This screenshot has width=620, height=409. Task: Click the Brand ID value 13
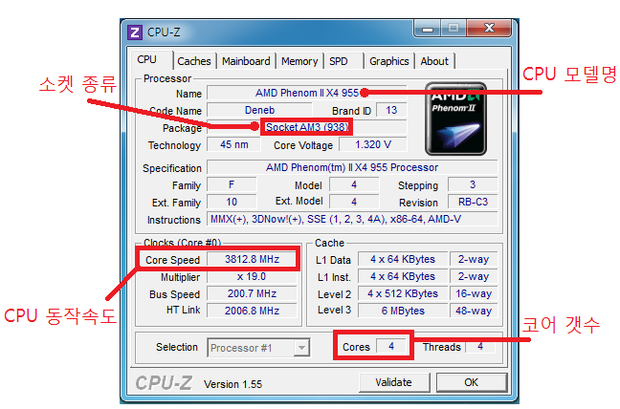pos(391,110)
